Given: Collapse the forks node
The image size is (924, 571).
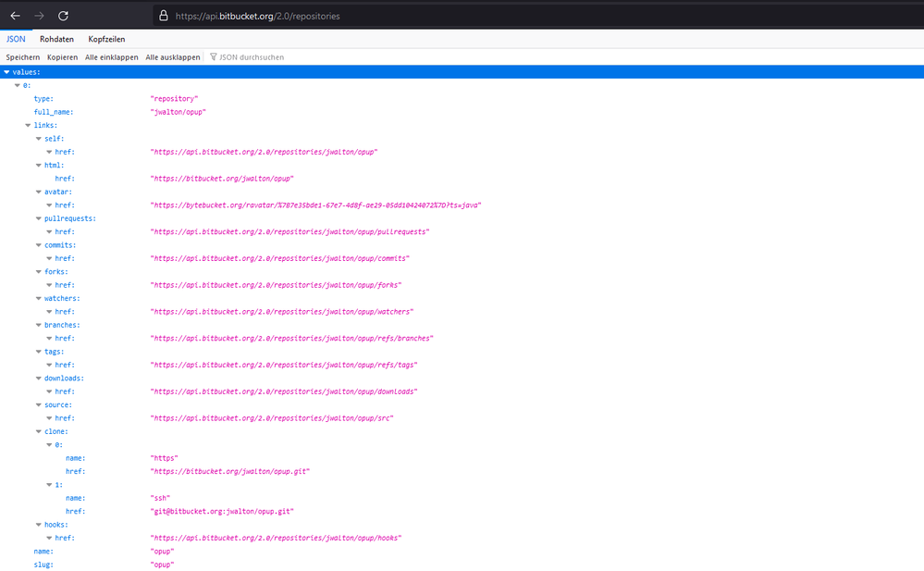Looking at the screenshot, I should click(38, 272).
